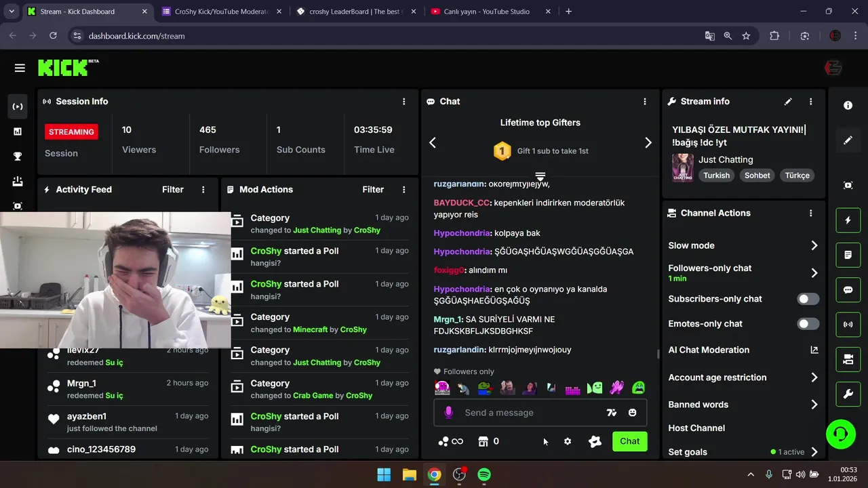Click the screenshot capture icon in right sidebar

pos(848,185)
